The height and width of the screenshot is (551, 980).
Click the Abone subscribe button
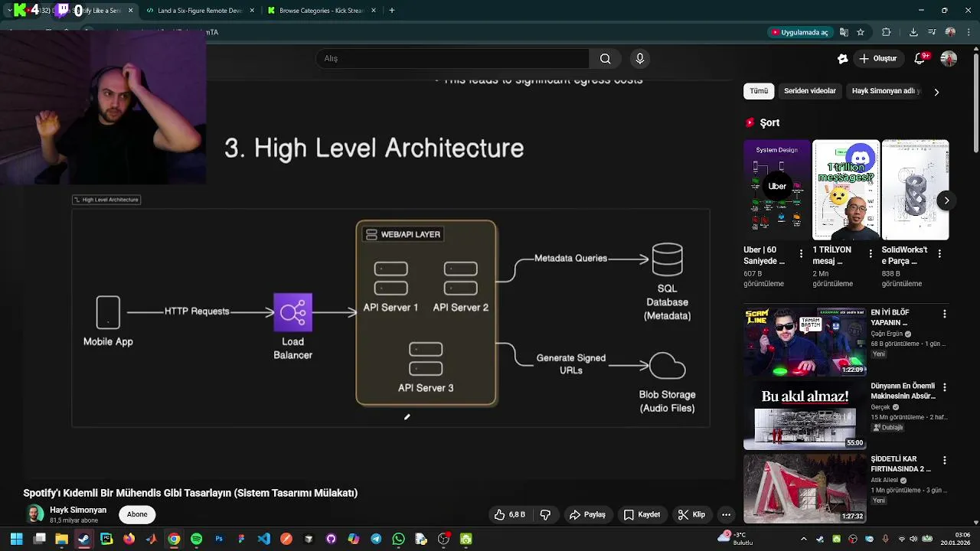tap(137, 514)
